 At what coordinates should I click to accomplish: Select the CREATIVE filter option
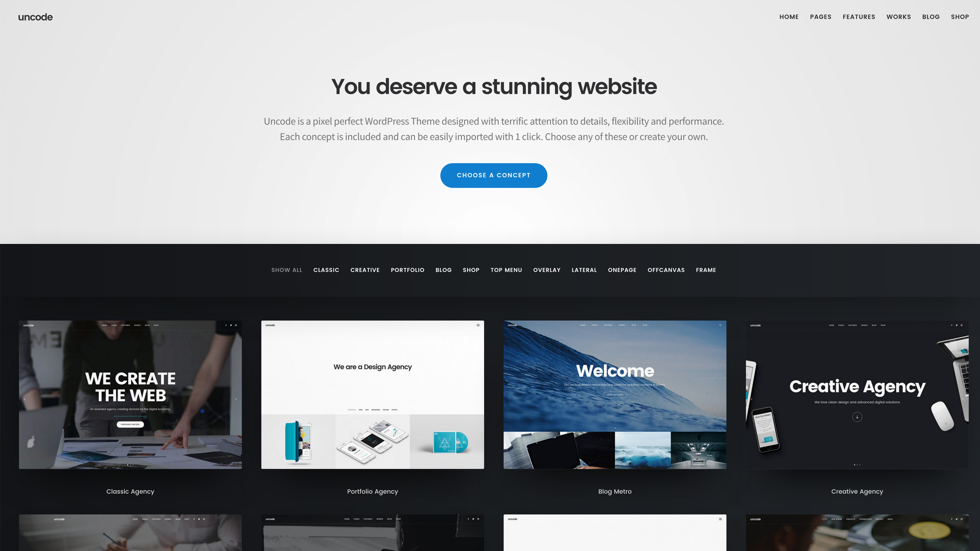[x=364, y=270]
